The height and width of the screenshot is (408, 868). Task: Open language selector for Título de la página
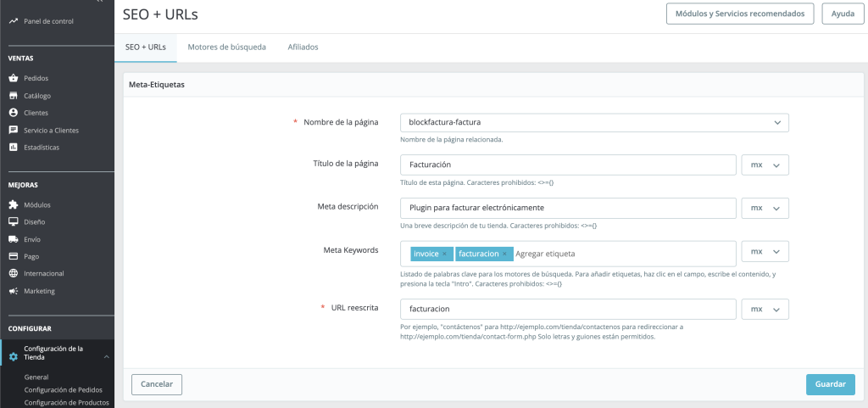coord(765,165)
